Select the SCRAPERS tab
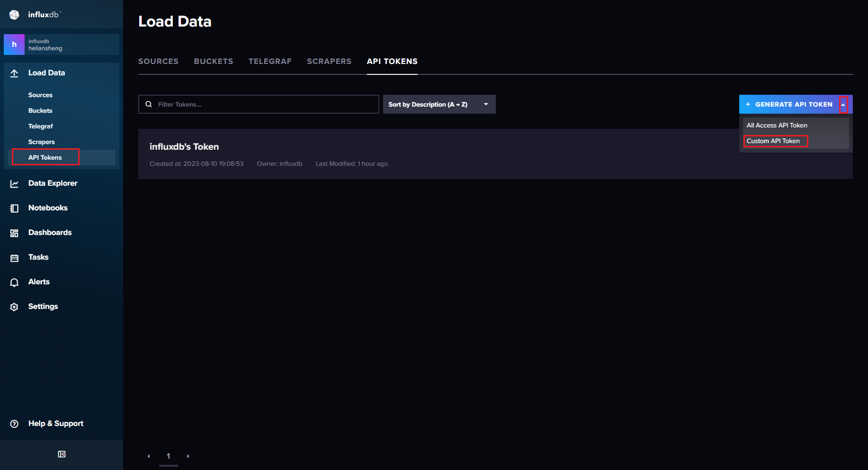The height and width of the screenshot is (470, 868). 329,61
